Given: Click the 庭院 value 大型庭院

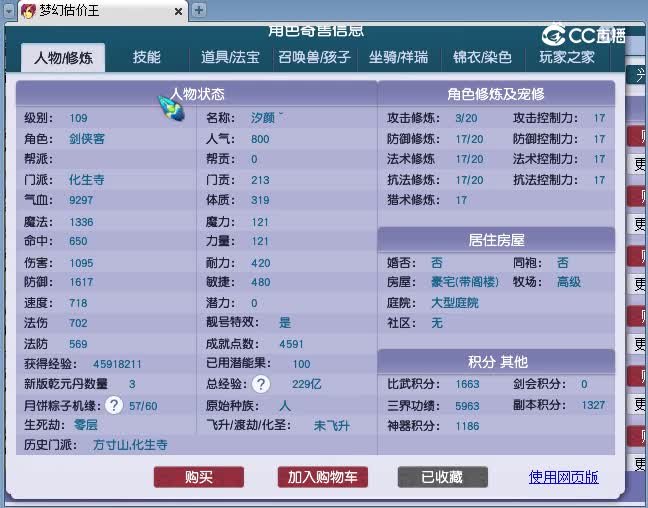Looking at the screenshot, I should pyautogui.click(x=455, y=303).
